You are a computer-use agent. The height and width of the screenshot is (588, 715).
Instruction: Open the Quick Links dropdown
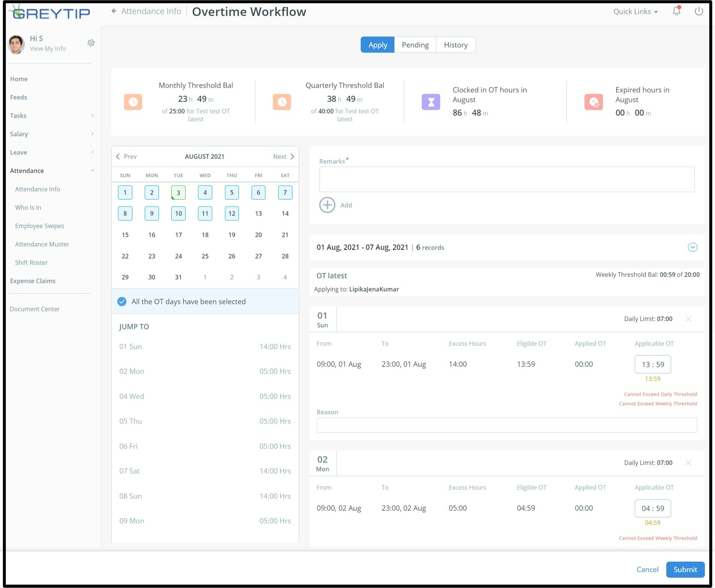tap(636, 12)
